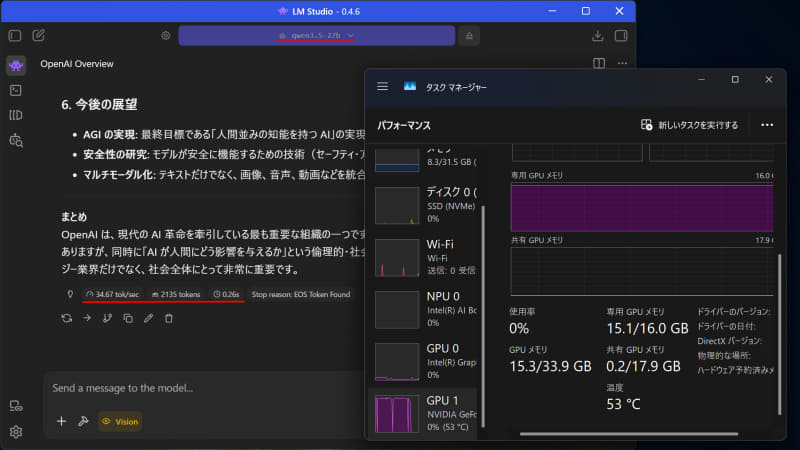800x450 pixels.
Task: Toggle the right sidebar panel in LM Studio
Action: 621,36
